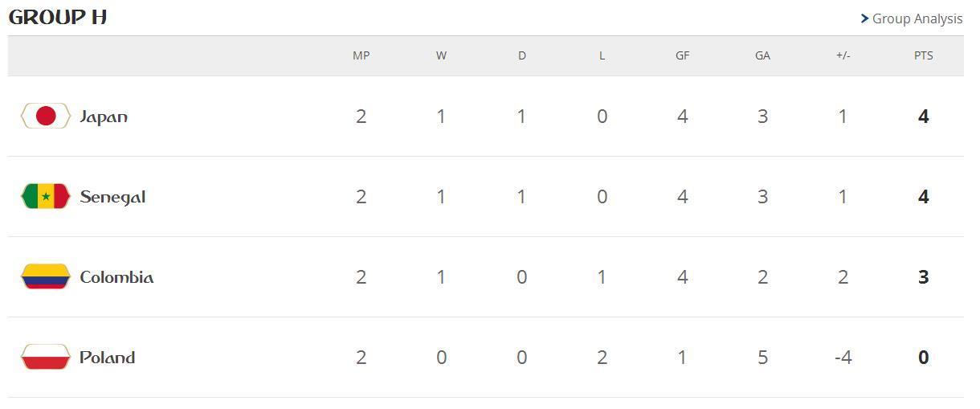Click the MP column header

point(361,55)
